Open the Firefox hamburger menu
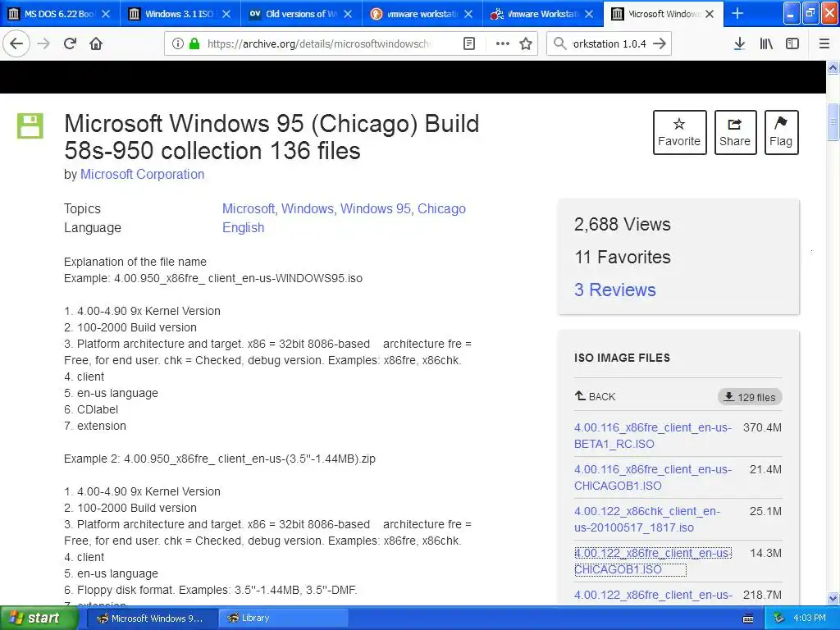Image resolution: width=840 pixels, height=630 pixels. pos(824,44)
